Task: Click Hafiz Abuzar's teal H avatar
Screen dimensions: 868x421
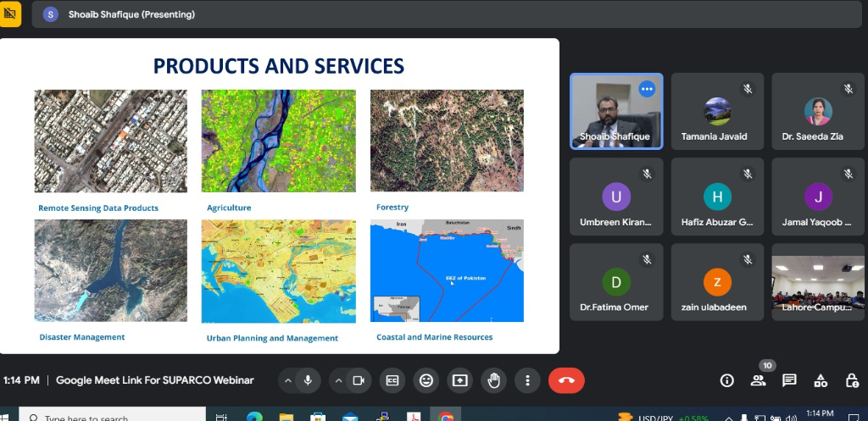Action: pyautogui.click(x=717, y=197)
